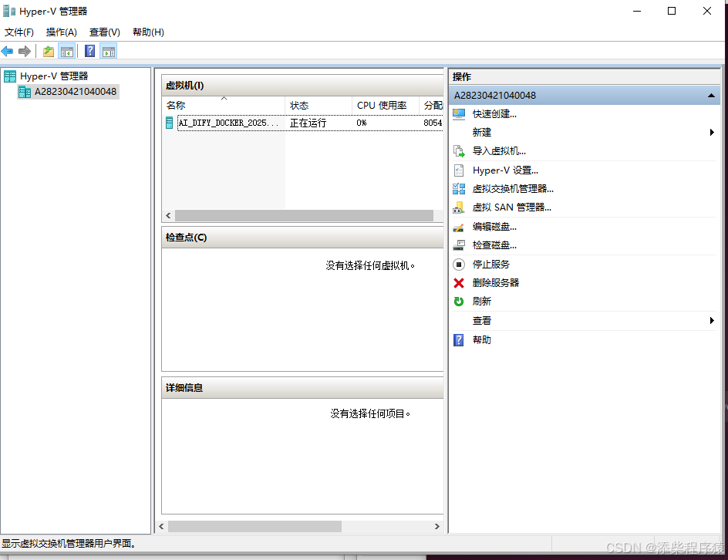Select Hyper-V 管理器 root tree node
Viewport: 728px width, 560px height.
(x=54, y=76)
